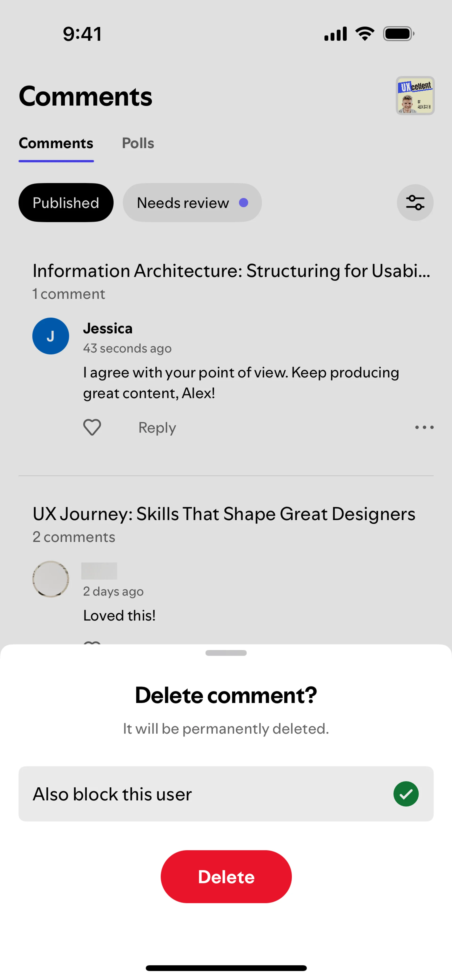
Task: Tap the bottom sheet drag handle
Action: pos(226,653)
